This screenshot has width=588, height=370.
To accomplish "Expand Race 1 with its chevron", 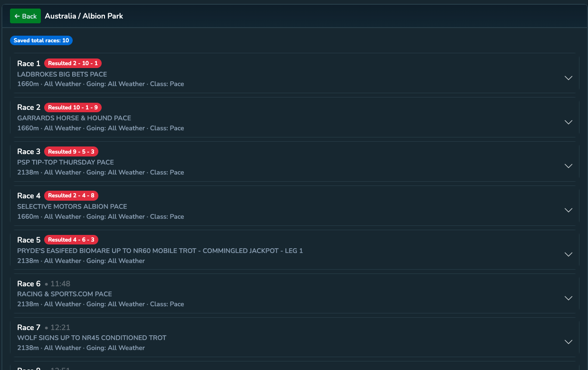I will [568, 78].
